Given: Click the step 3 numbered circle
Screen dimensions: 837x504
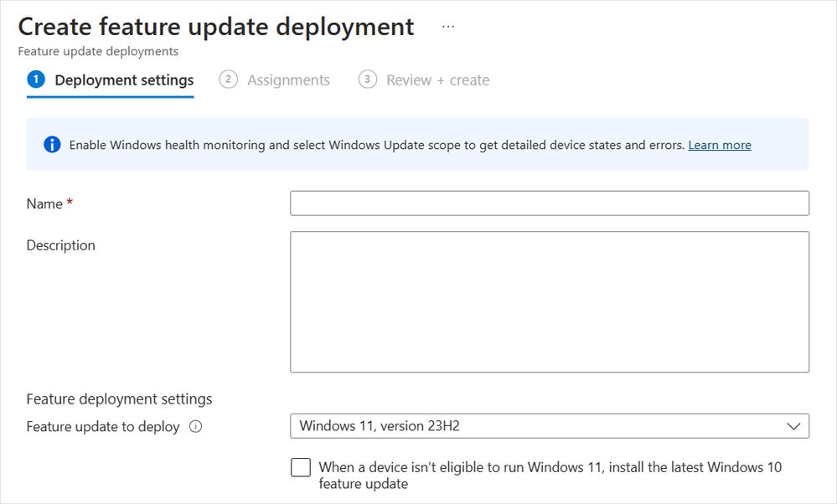Looking at the screenshot, I should pos(366,80).
